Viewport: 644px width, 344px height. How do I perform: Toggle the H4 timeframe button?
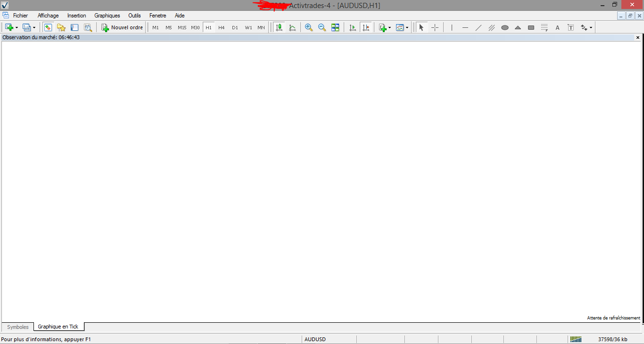(x=222, y=27)
